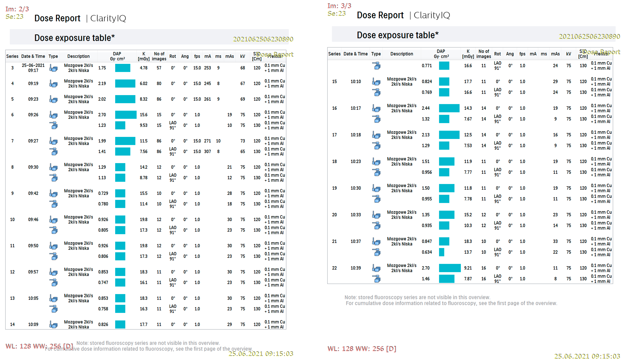This screenshot has height=364, width=625.
Task: Click the DAP value "2.44" for series 16
Action: point(426,108)
